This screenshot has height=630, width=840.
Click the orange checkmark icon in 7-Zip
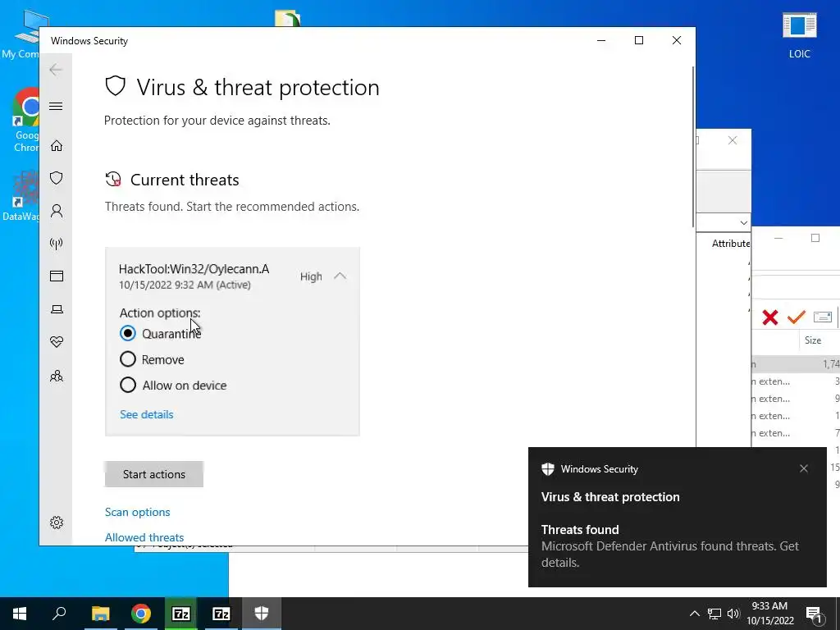(796, 317)
